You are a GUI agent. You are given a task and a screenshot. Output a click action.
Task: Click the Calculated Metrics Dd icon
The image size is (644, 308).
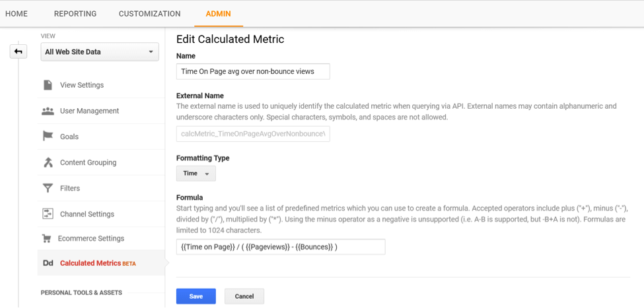tap(48, 263)
